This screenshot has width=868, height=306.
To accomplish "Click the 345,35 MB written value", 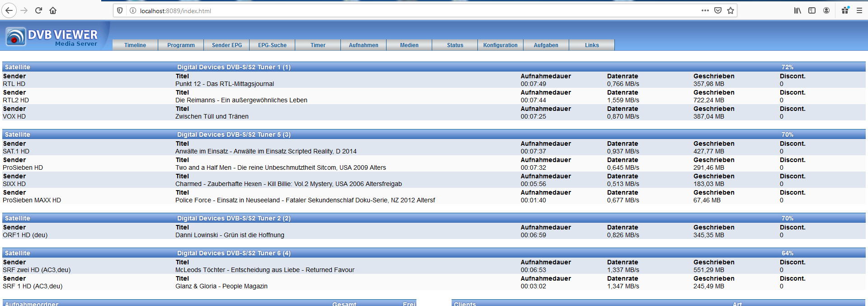I will (709, 235).
